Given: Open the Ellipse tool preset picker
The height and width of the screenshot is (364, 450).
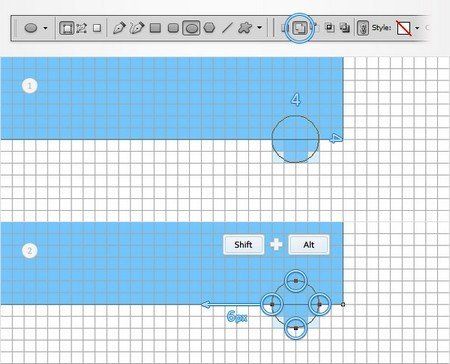Looking at the screenshot, I should pyautogui.click(x=31, y=28).
